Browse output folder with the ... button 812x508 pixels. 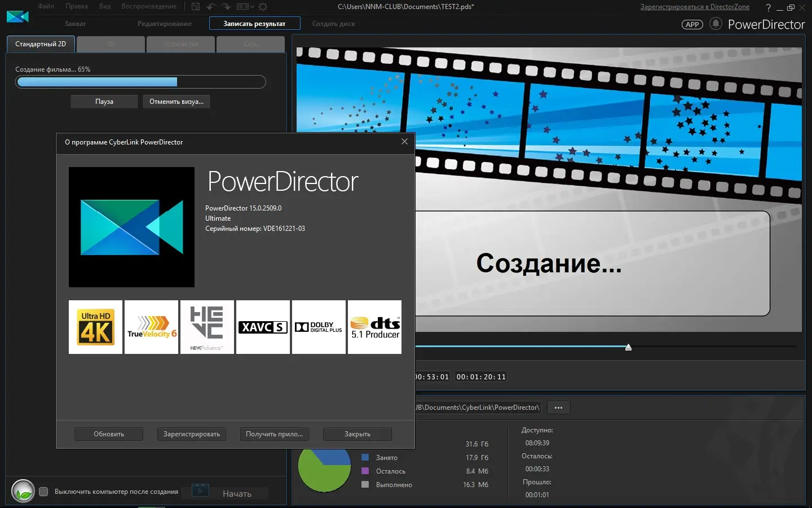tap(558, 408)
